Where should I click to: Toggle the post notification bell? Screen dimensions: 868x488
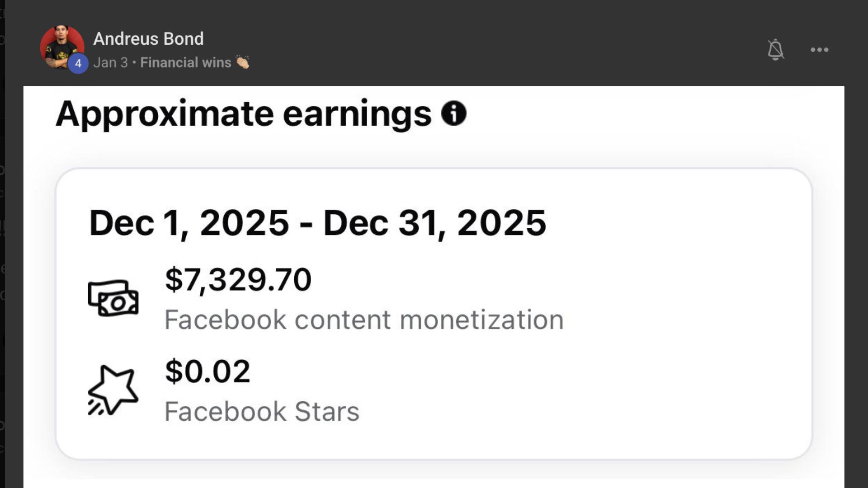click(x=775, y=50)
